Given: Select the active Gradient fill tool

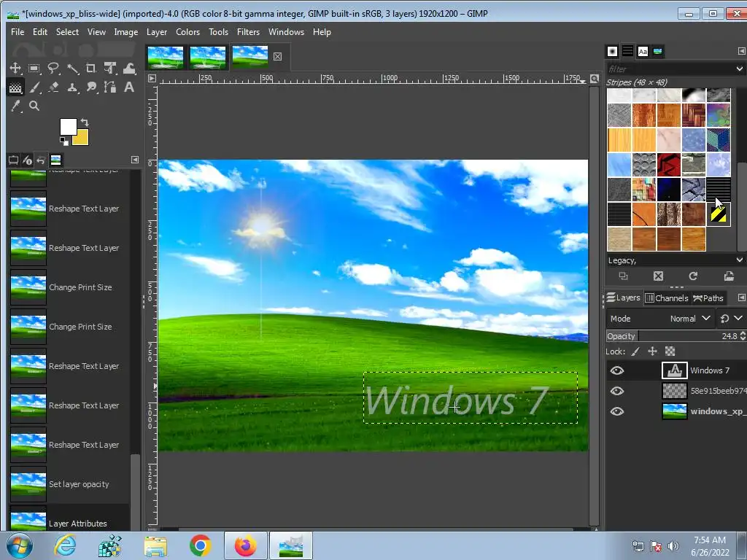Looking at the screenshot, I should coord(15,87).
